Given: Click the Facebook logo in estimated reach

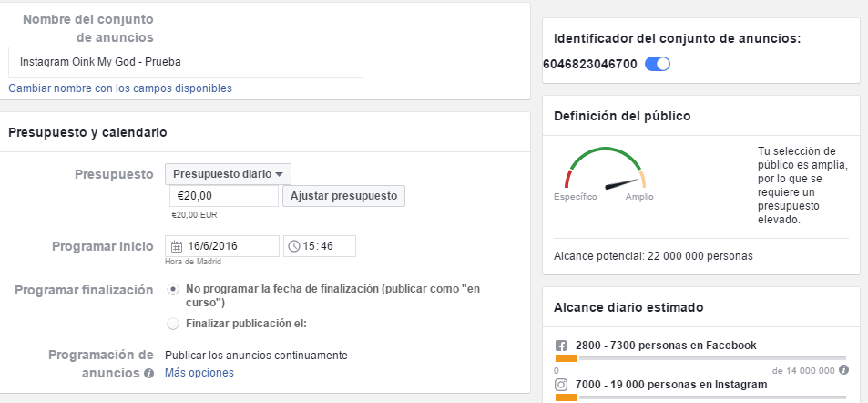Looking at the screenshot, I should point(561,346).
